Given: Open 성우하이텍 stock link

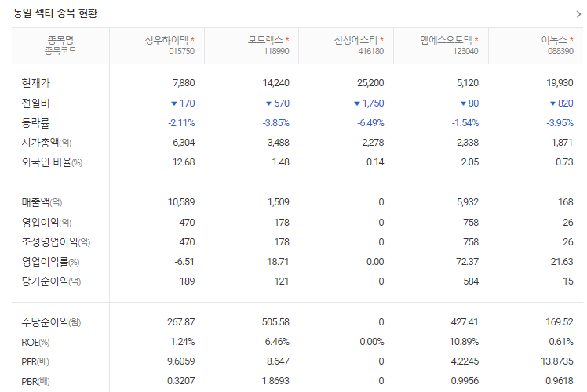Looking at the screenshot, I should tap(166, 40).
